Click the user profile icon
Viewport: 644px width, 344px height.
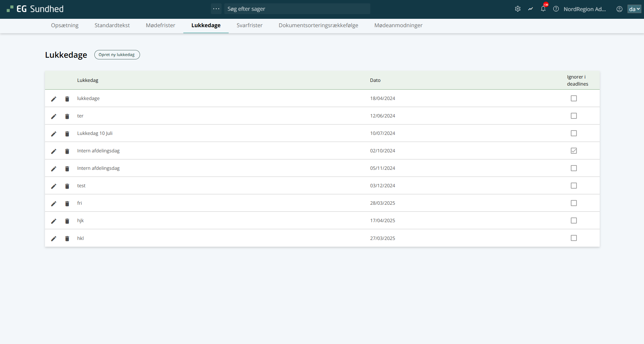tap(619, 9)
